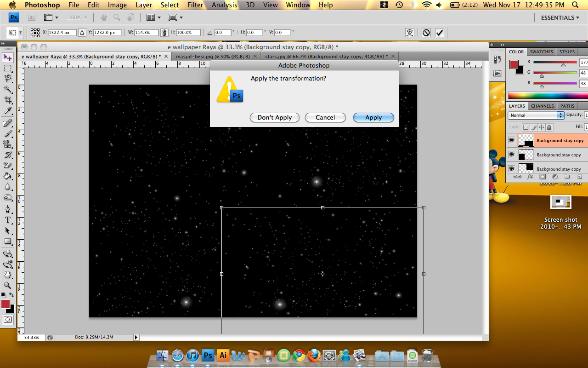Select the Blur tool
The width and height of the screenshot is (588, 368).
(x=8, y=187)
